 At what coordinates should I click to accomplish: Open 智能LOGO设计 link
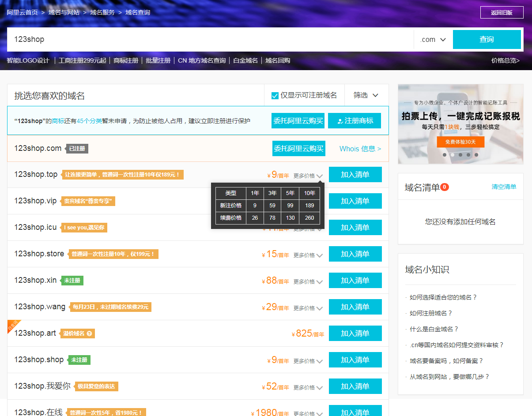28,60
